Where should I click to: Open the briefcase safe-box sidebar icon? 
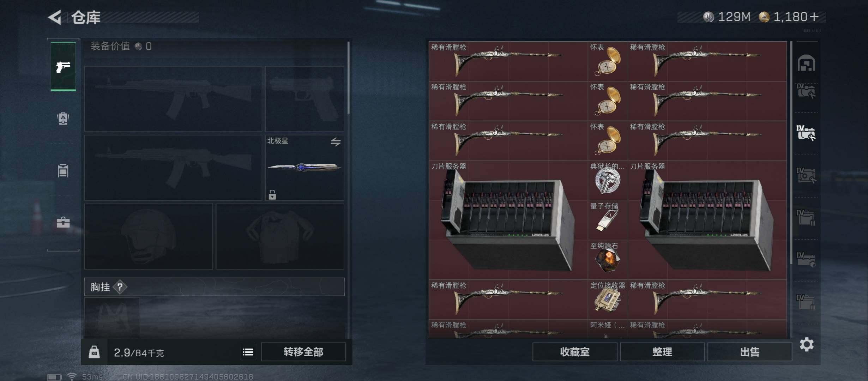point(63,222)
